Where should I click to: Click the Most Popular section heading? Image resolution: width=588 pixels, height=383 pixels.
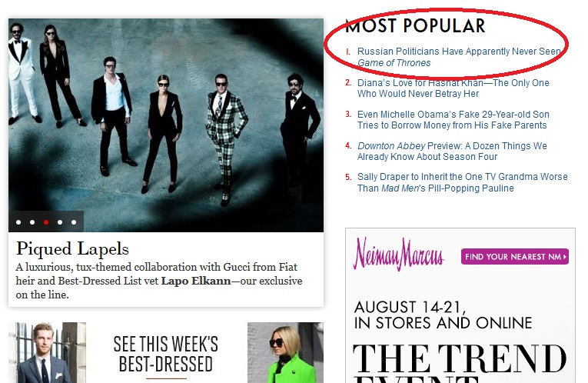click(415, 26)
